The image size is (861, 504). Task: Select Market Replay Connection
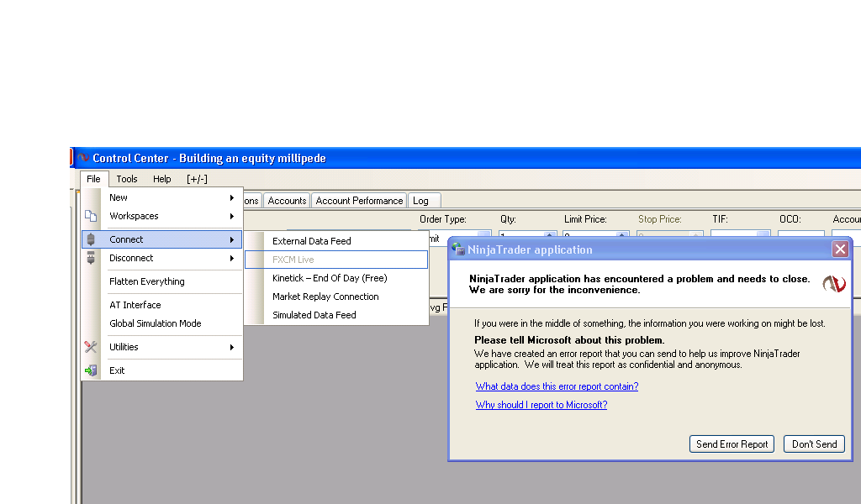[x=336, y=297]
